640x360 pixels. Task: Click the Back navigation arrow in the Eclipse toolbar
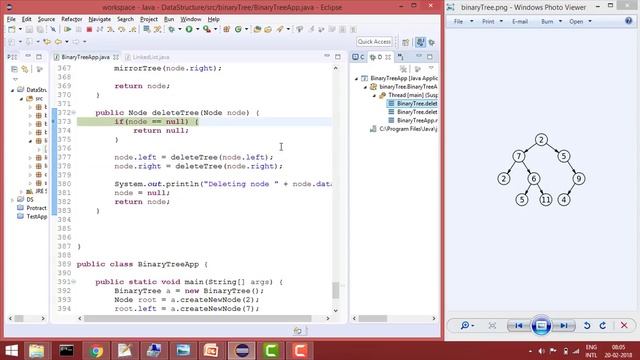pos(58,42)
